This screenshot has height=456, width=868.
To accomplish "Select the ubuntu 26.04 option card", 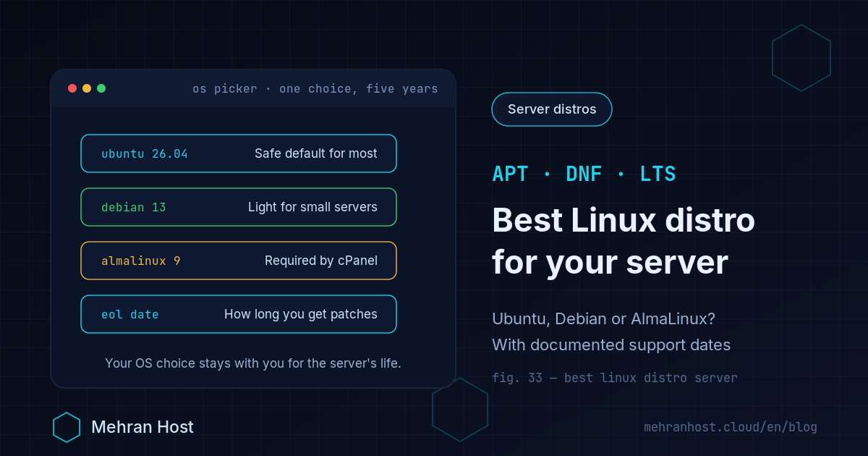I will coord(239,153).
